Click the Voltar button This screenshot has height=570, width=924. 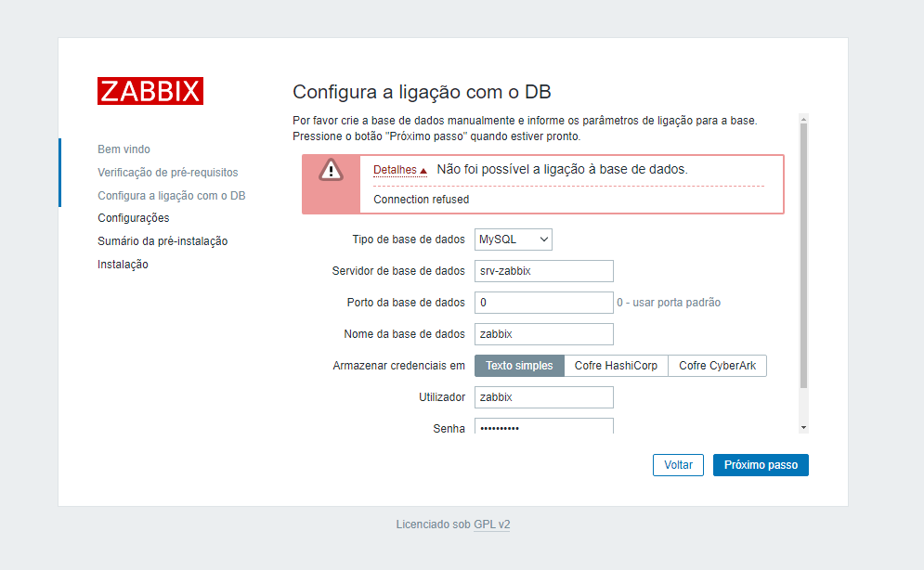[x=678, y=465]
